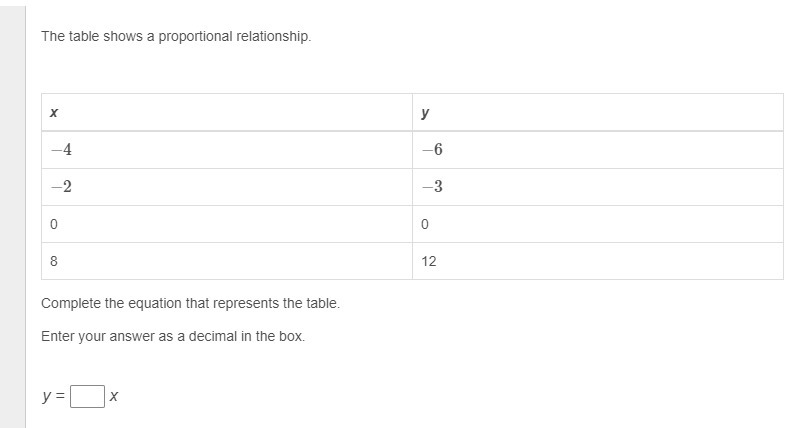Click the 'Enter your answer as a decimal' text

[173, 336]
